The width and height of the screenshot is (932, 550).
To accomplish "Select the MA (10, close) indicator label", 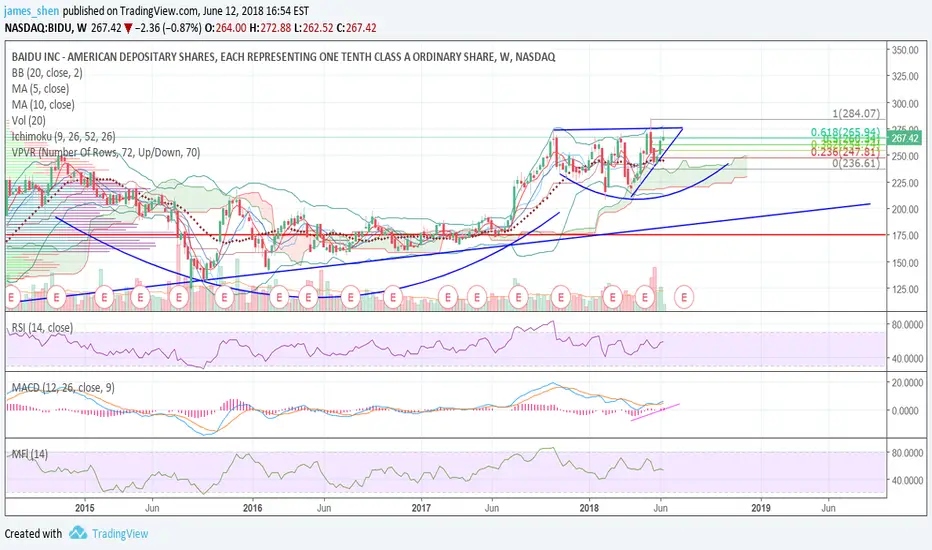I will coord(43,105).
